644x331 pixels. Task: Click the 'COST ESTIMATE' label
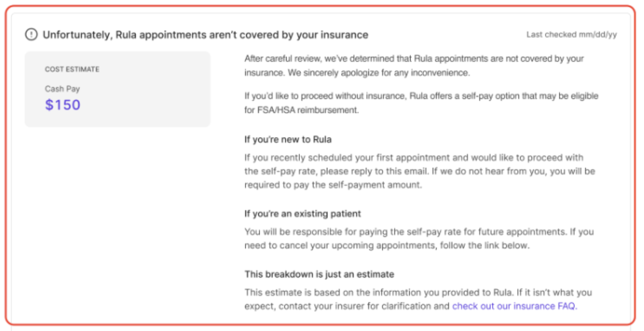click(x=72, y=70)
